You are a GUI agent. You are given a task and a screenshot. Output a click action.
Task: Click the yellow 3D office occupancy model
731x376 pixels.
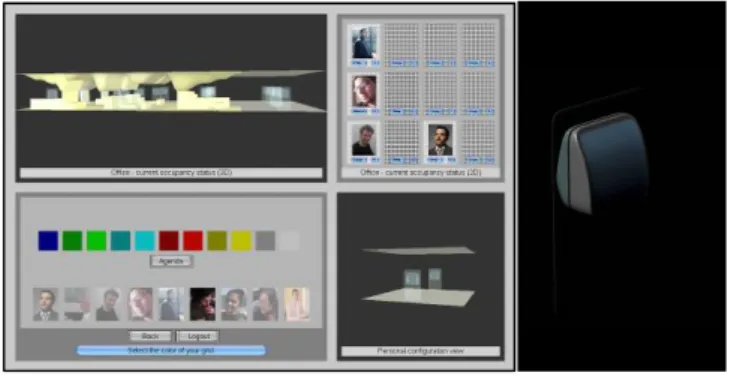[x=171, y=91]
